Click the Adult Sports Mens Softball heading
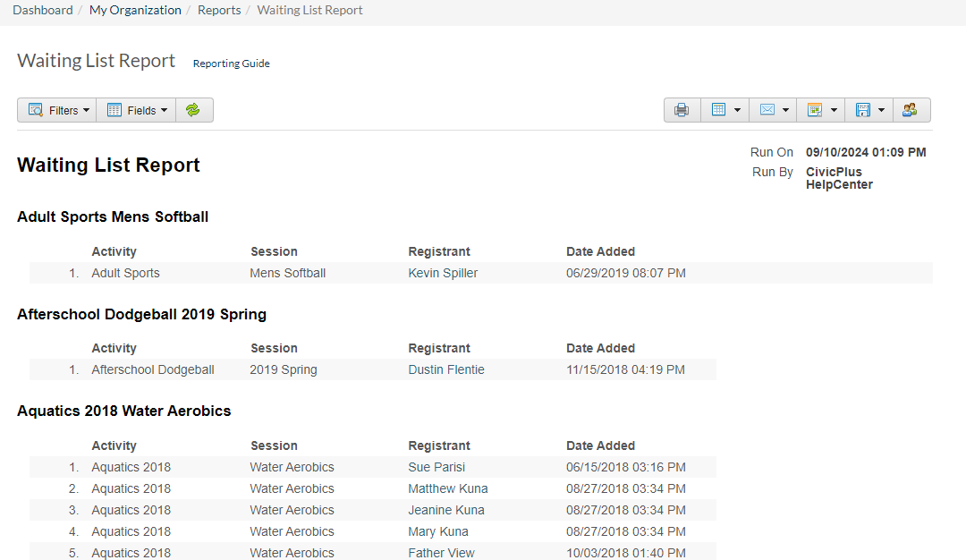The image size is (966, 560). 113,216
